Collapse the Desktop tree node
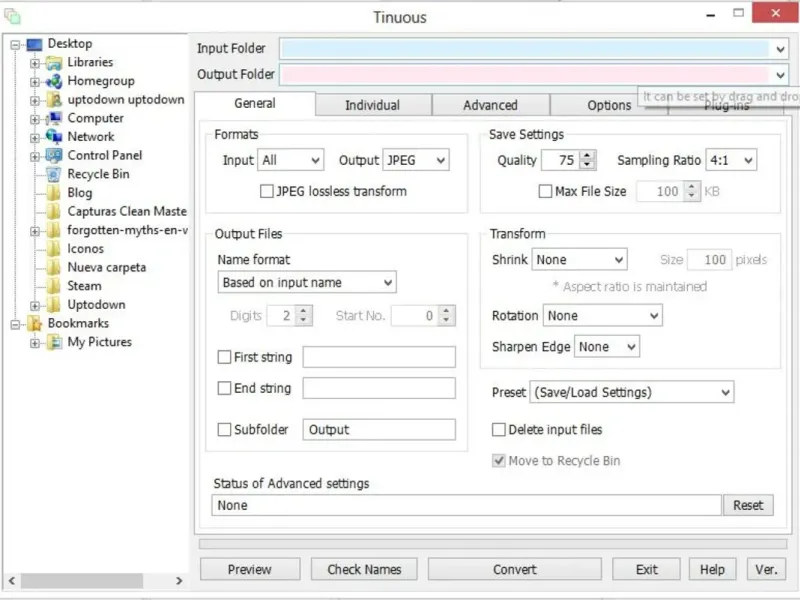 [x=15, y=45]
